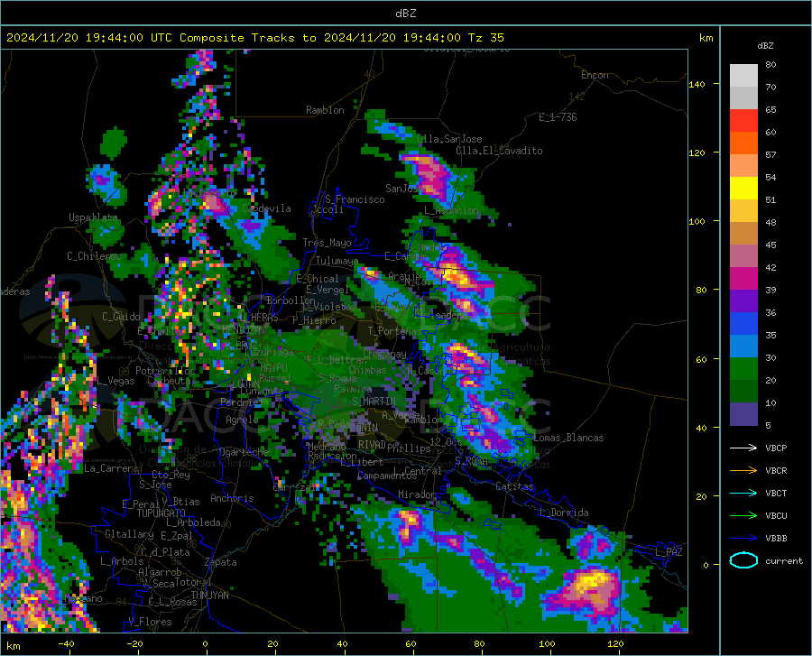Image resolution: width=812 pixels, height=656 pixels.
Task: Click the 'C_Guido' place label
Action: 121,317
